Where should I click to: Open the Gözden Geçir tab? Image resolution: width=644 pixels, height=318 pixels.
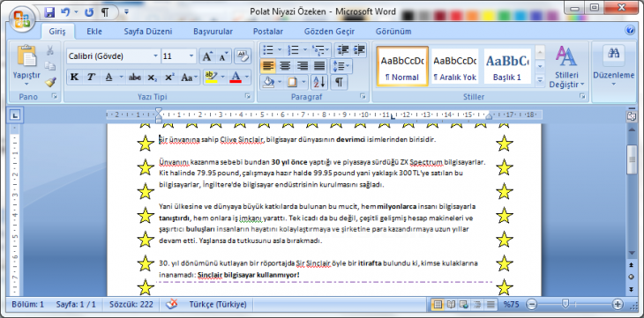[x=329, y=32]
